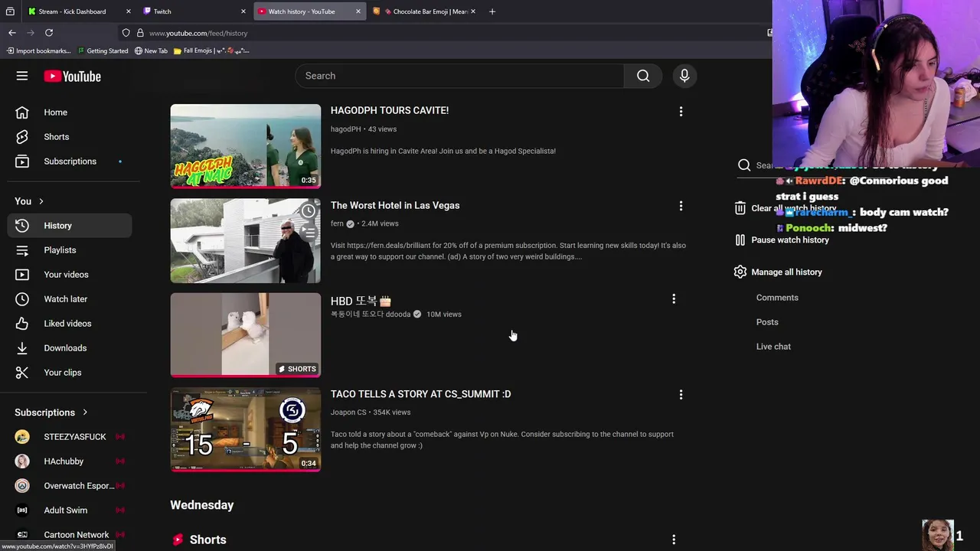
Task: Click the hagodPH channel name
Action: click(345, 129)
